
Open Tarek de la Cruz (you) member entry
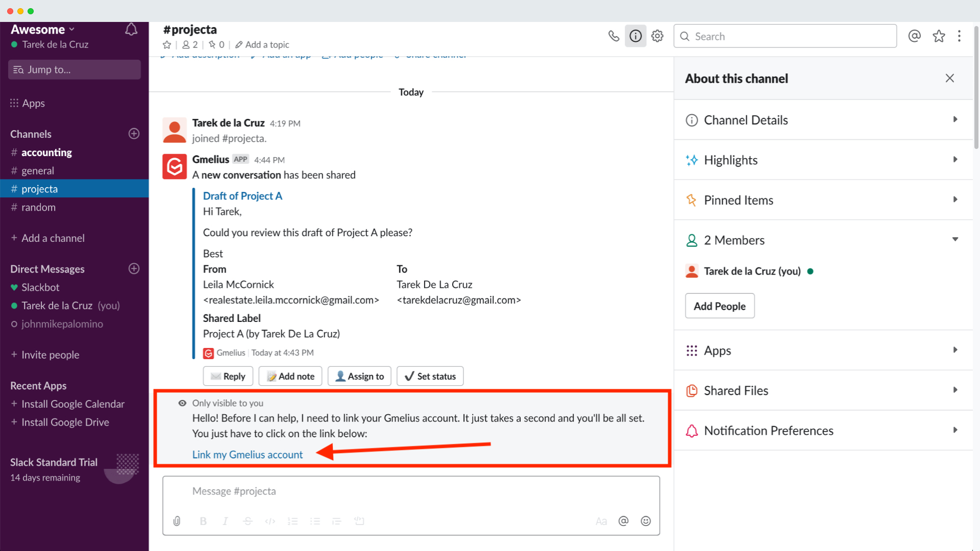pos(749,271)
